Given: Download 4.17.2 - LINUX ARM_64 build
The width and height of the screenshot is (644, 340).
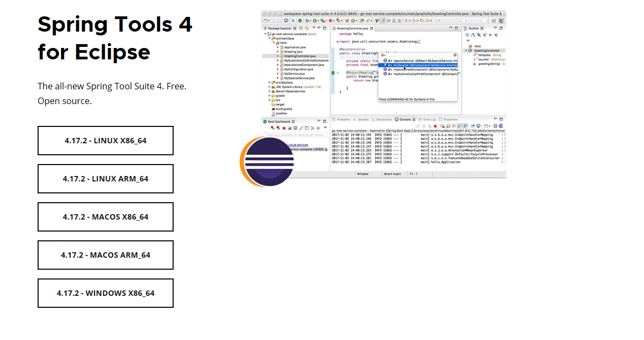Looking at the screenshot, I should [106, 179].
